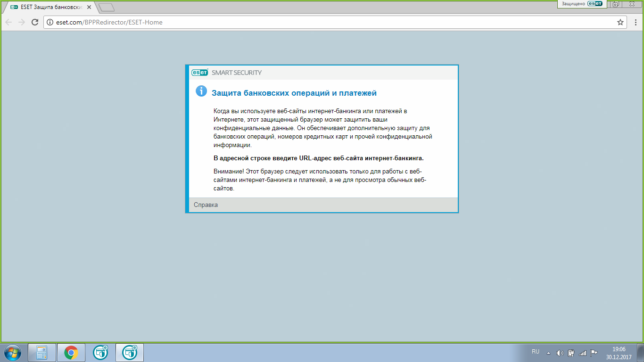644x362 pixels.
Task: Click the browser forward arrow
Action: pyautogui.click(x=21, y=22)
